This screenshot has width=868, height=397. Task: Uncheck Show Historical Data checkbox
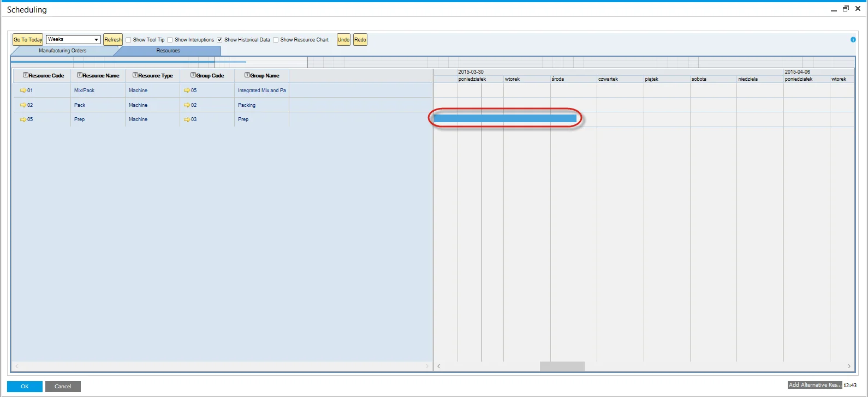(220, 40)
